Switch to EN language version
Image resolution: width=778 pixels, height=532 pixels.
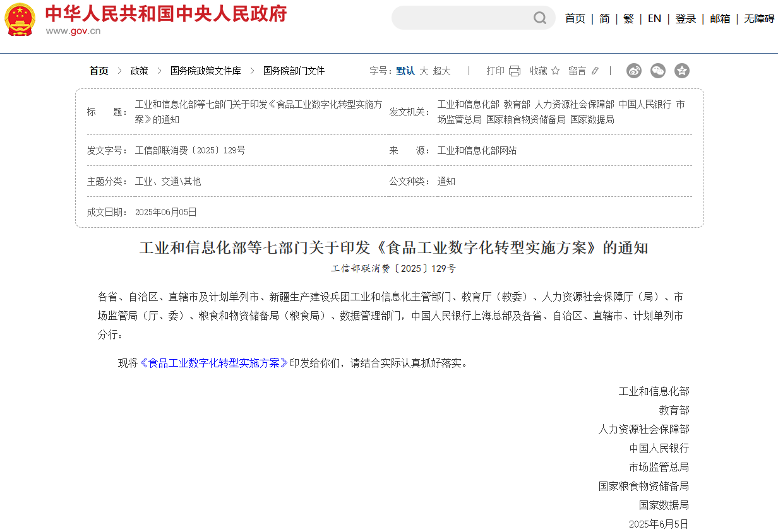(x=654, y=18)
